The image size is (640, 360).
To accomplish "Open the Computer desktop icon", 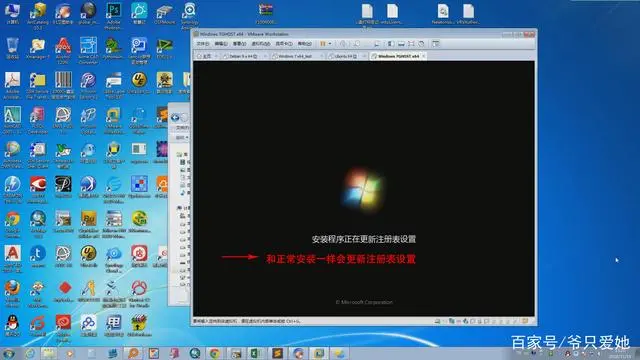I will 12,13.
